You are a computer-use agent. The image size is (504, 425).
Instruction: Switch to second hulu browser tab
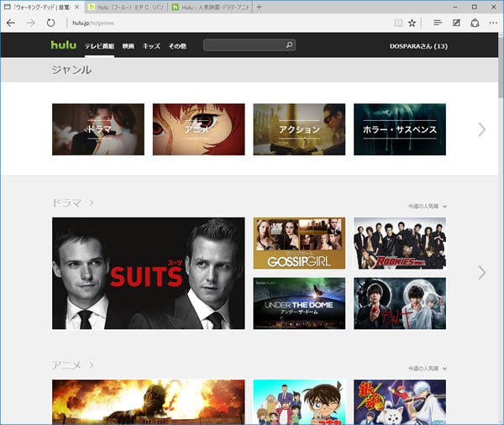coord(126,7)
